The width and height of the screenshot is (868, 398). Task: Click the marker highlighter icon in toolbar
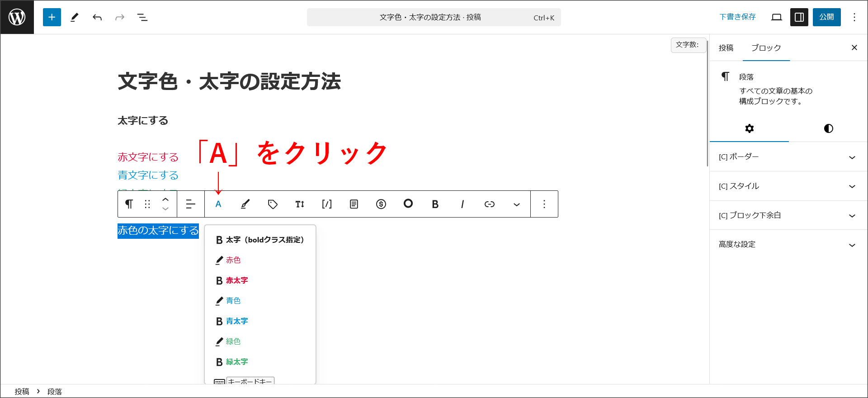pyautogui.click(x=245, y=204)
